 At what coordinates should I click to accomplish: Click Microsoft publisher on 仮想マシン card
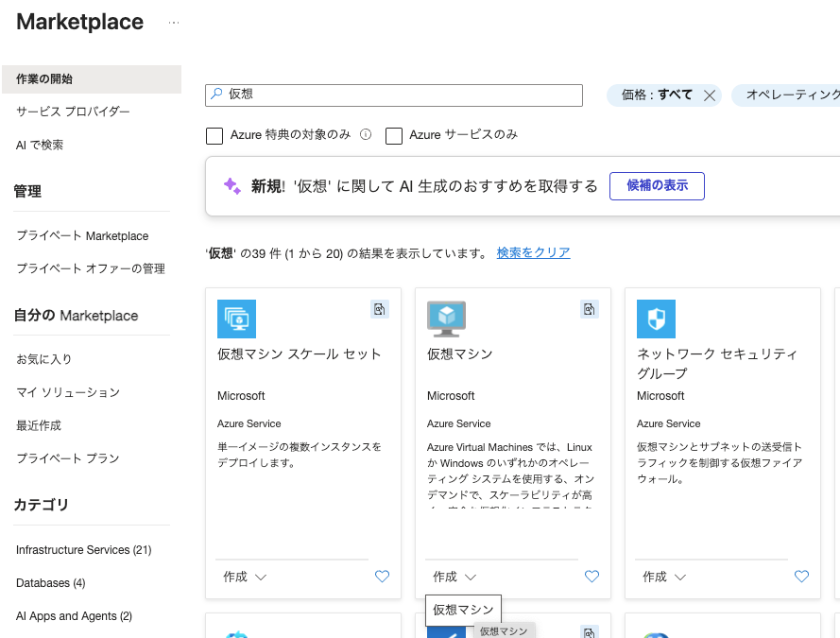click(x=451, y=396)
